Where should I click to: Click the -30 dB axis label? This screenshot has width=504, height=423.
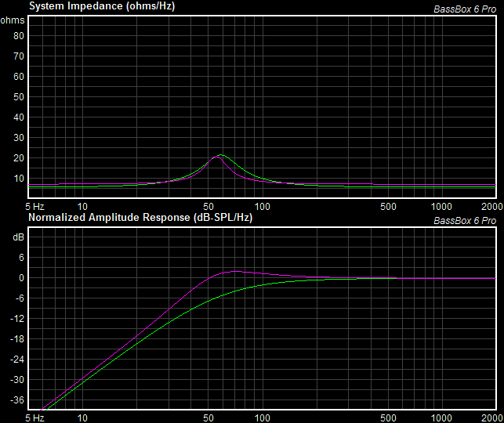(17, 380)
